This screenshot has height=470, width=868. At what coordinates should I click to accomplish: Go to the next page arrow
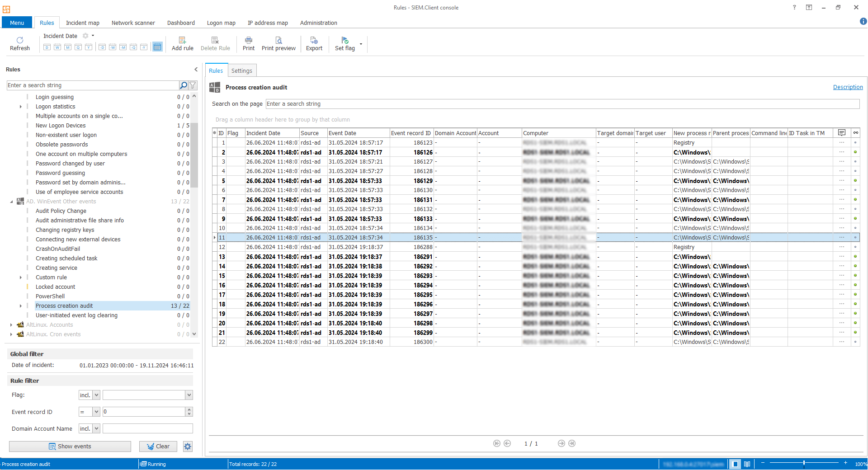561,443
